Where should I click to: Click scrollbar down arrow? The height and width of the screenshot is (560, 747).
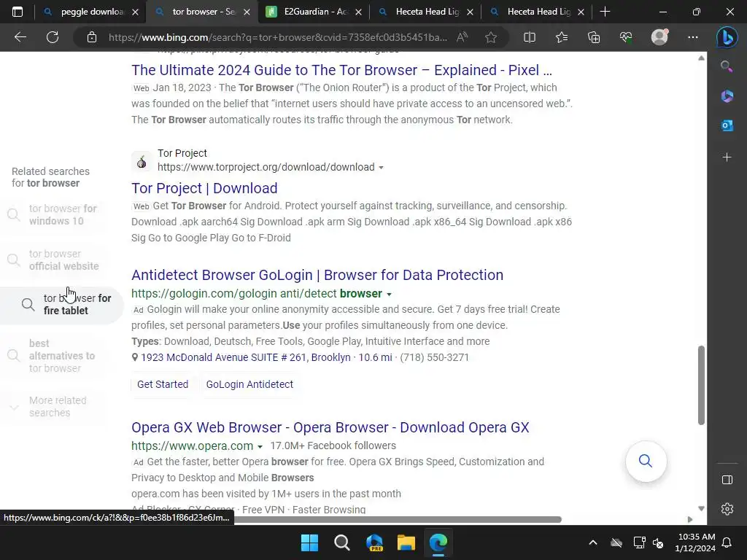pos(701,508)
